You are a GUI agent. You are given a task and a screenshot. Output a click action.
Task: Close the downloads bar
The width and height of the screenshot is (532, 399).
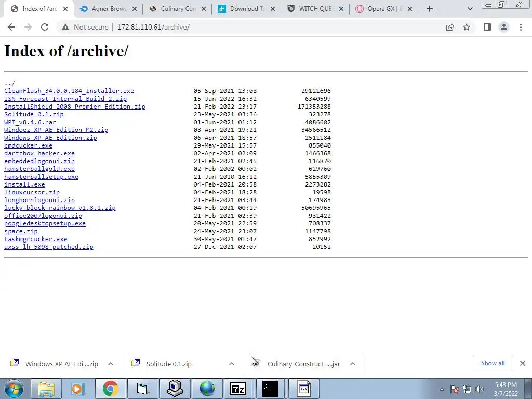coord(523,363)
